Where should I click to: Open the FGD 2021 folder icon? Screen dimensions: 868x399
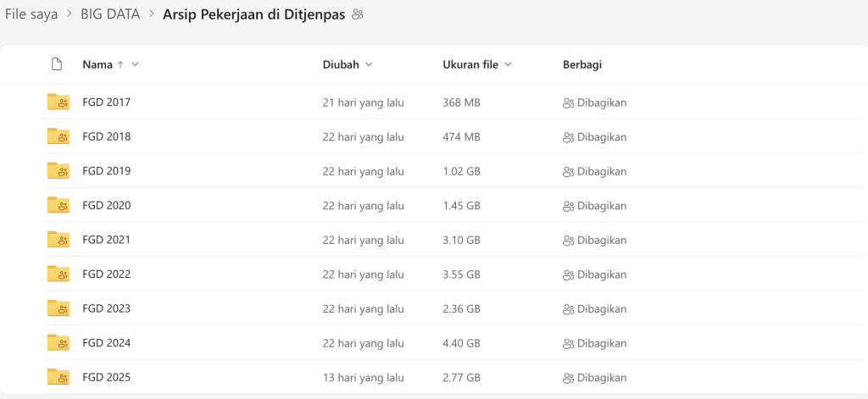pos(58,239)
